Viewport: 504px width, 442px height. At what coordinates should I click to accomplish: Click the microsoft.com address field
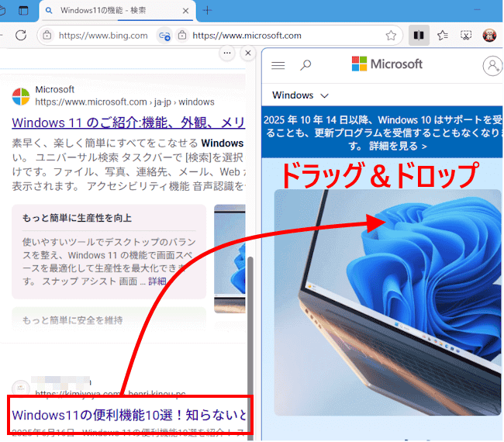[247, 36]
